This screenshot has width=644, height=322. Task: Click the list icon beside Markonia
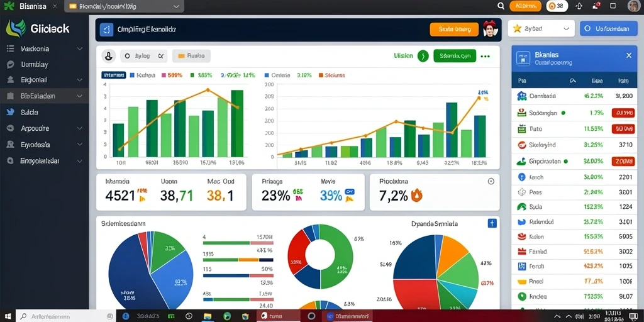[11, 48]
